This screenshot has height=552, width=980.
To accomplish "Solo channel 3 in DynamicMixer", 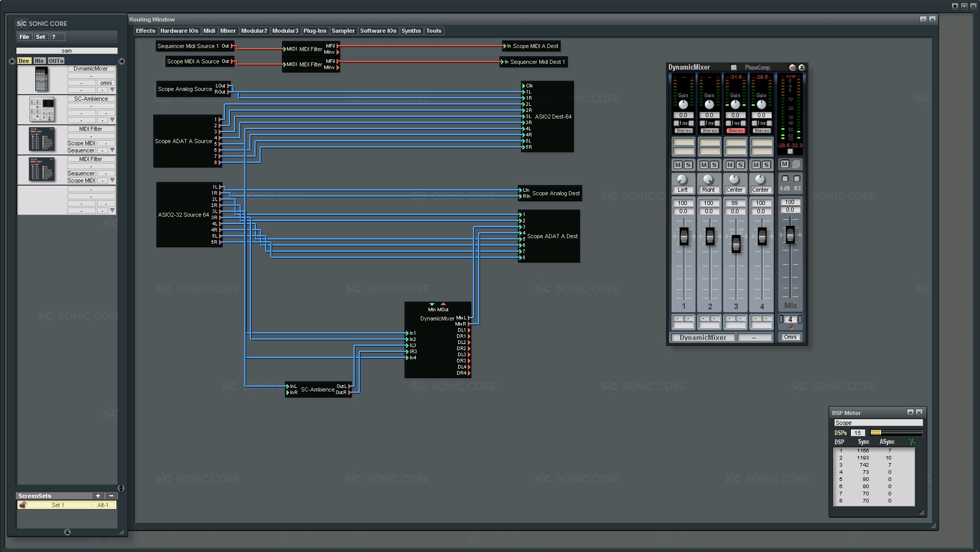I will click(x=740, y=165).
